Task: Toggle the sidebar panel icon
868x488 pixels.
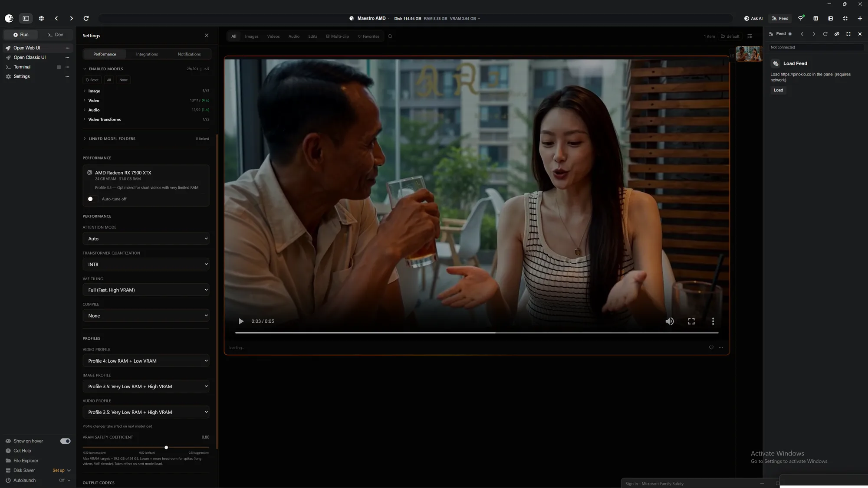Action: [26, 18]
